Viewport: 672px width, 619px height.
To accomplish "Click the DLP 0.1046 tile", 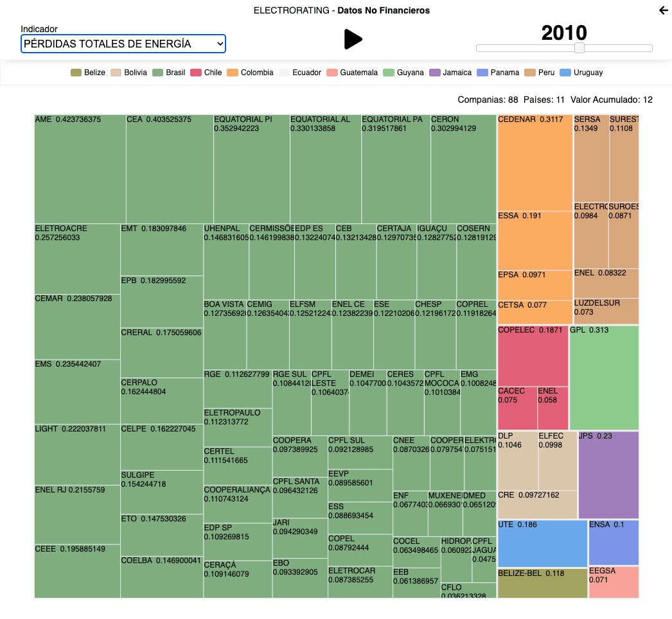I will point(518,461).
